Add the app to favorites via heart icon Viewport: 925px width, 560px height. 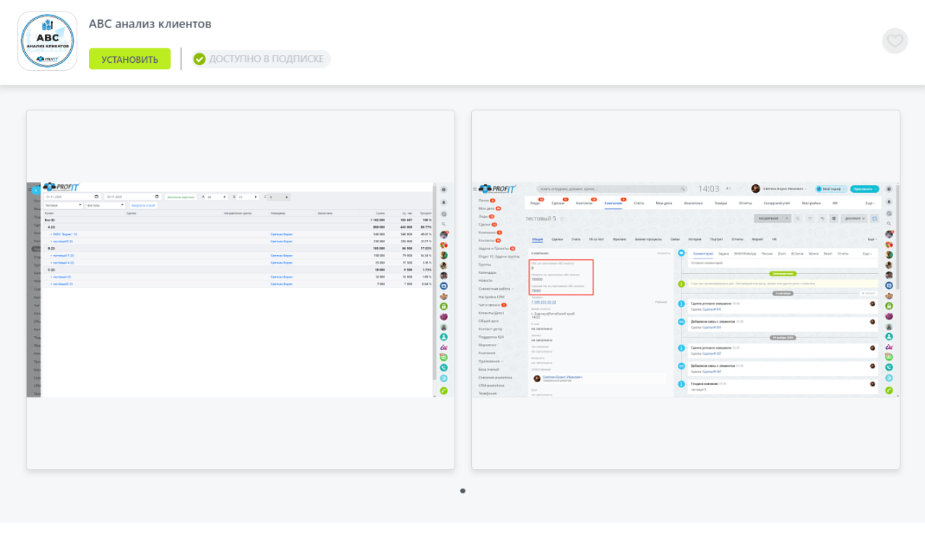895,41
